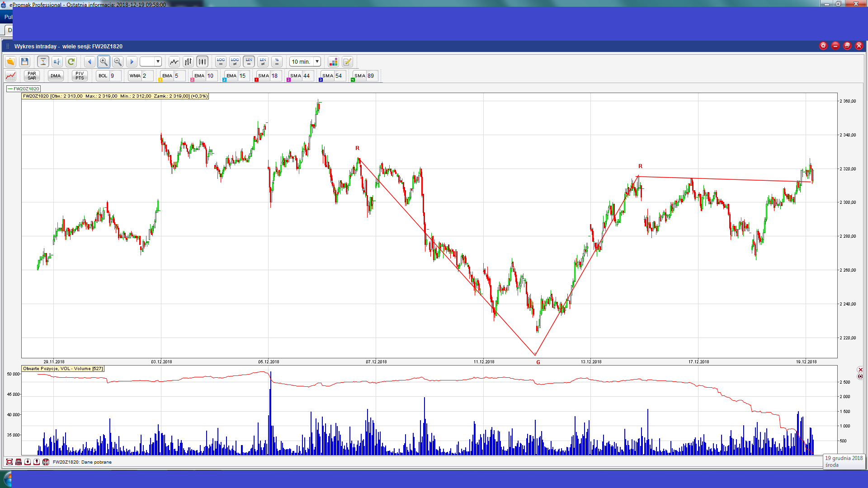
Task: Click the zoom in magnifier
Action: pyautogui.click(x=104, y=62)
